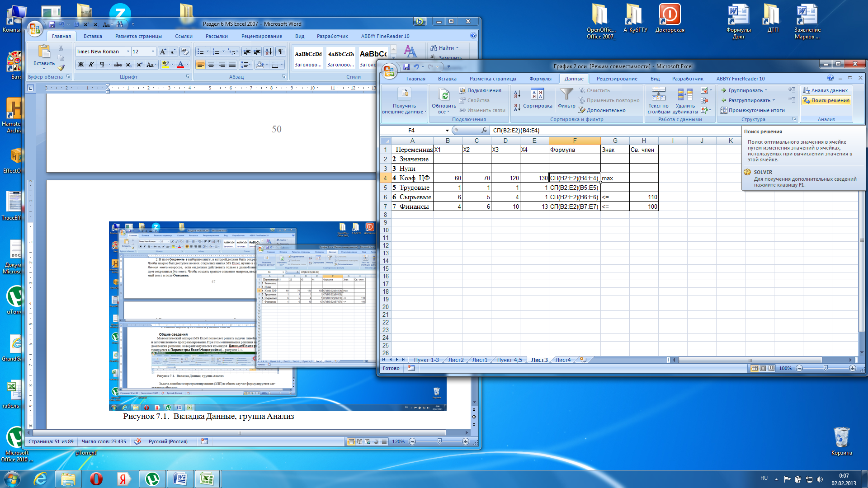Open the Times New Roman font dropdown
The image size is (868, 488).
(128, 52)
